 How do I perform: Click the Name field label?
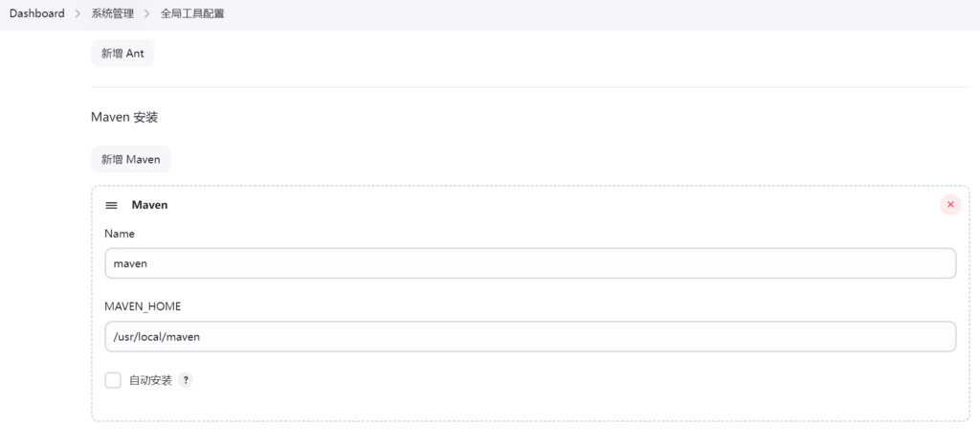point(120,234)
